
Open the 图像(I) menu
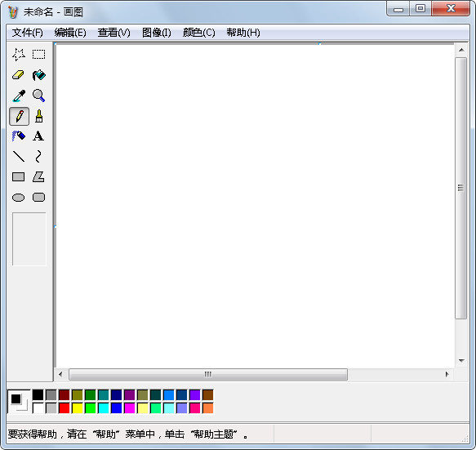[x=156, y=33]
